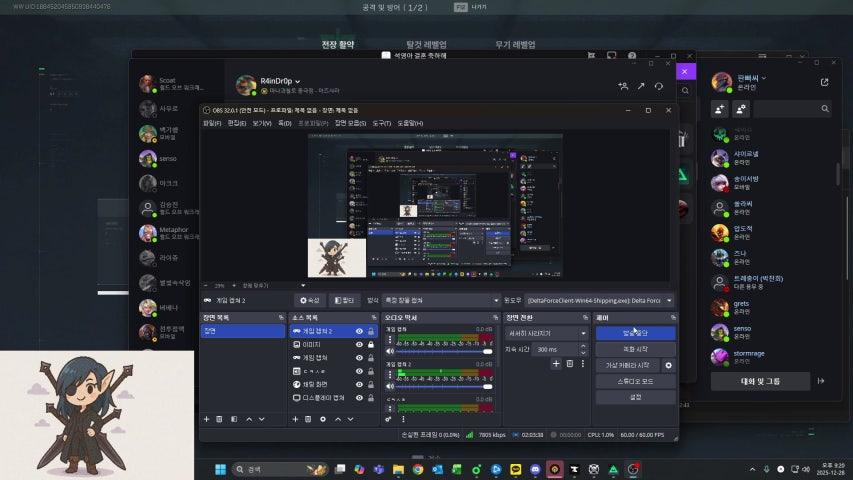Remove the scene transition with the trash icon
Viewport: 853px width, 480px height.
point(570,364)
